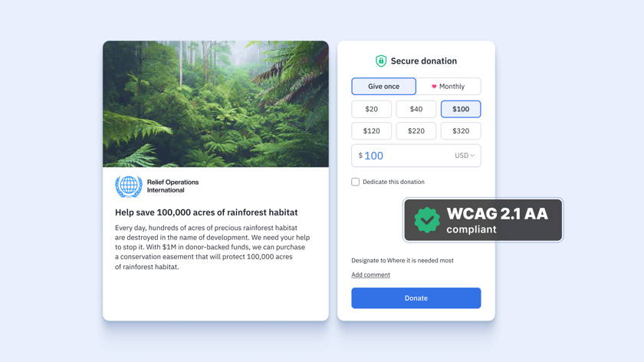The image size is (644, 362).
Task: Click the blue Donate button
Action: coord(416,298)
